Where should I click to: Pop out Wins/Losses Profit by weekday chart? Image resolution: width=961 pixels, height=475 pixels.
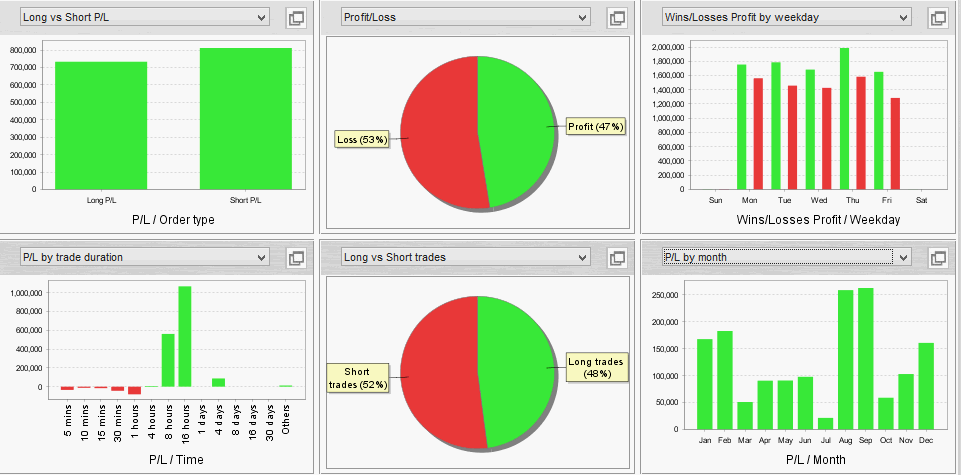click(x=938, y=18)
